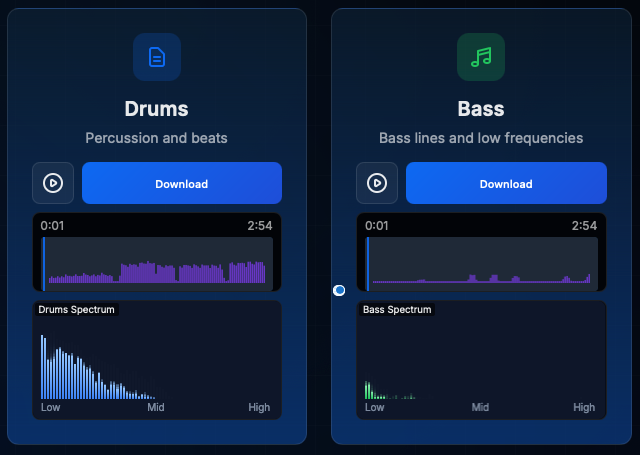Click the Drums spectrum Mid label
640x455 pixels.
[156, 407]
